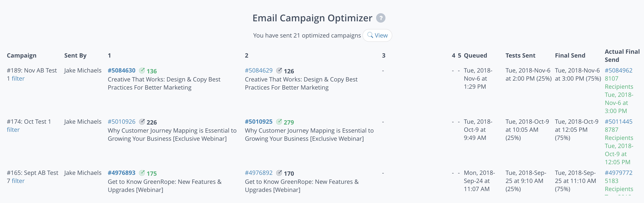Open winning variant #5010925
Screen dimensions: 644x203
pos(259,122)
